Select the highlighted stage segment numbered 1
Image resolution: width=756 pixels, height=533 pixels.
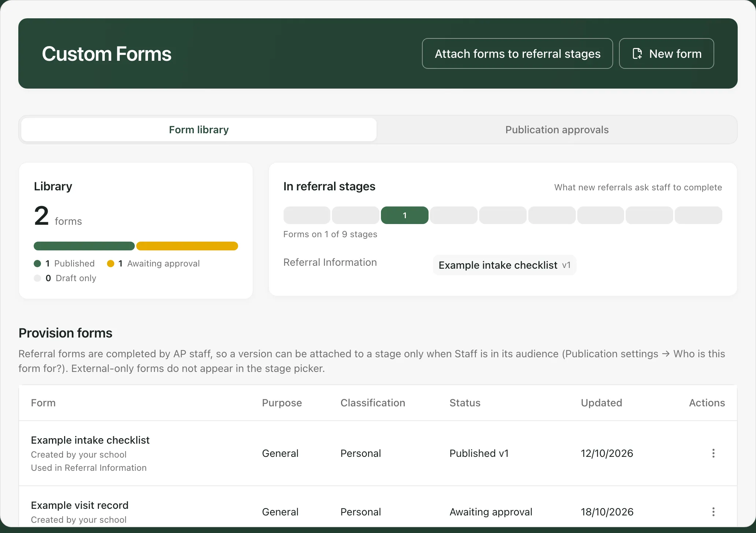click(x=404, y=215)
